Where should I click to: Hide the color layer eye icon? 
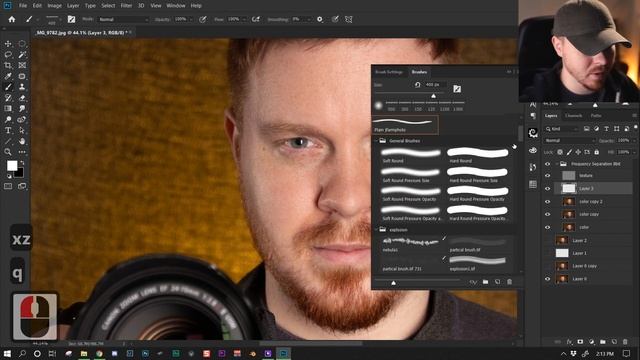(548, 227)
